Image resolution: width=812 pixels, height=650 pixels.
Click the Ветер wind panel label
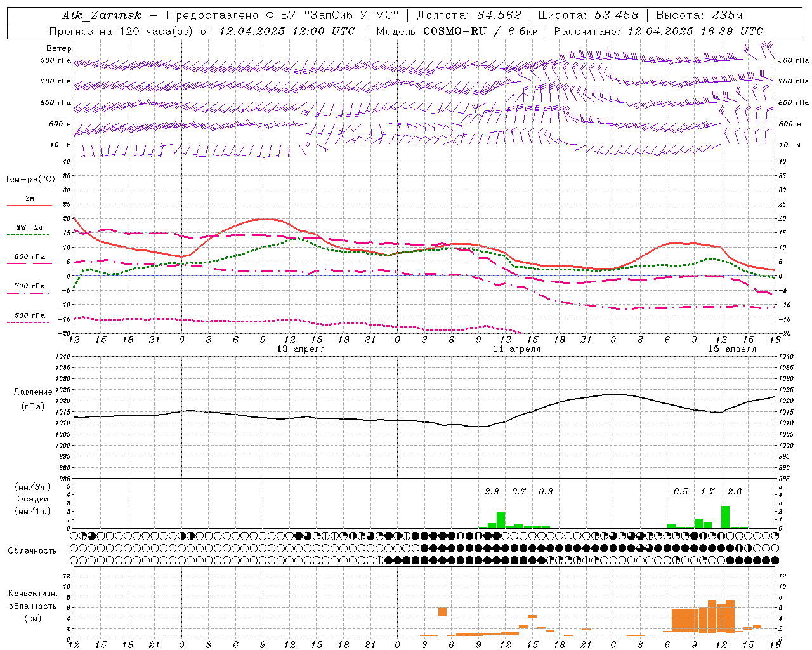click(58, 48)
